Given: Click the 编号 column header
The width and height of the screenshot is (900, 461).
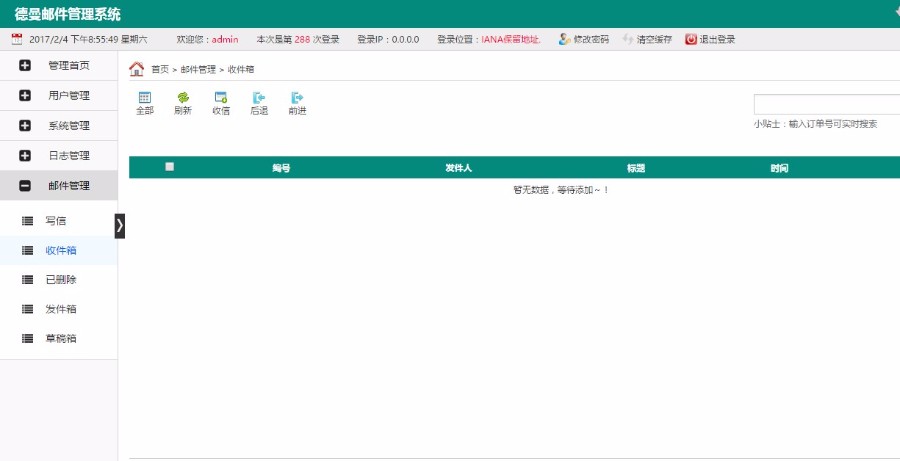Looking at the screenshot, I should point(281,168).
